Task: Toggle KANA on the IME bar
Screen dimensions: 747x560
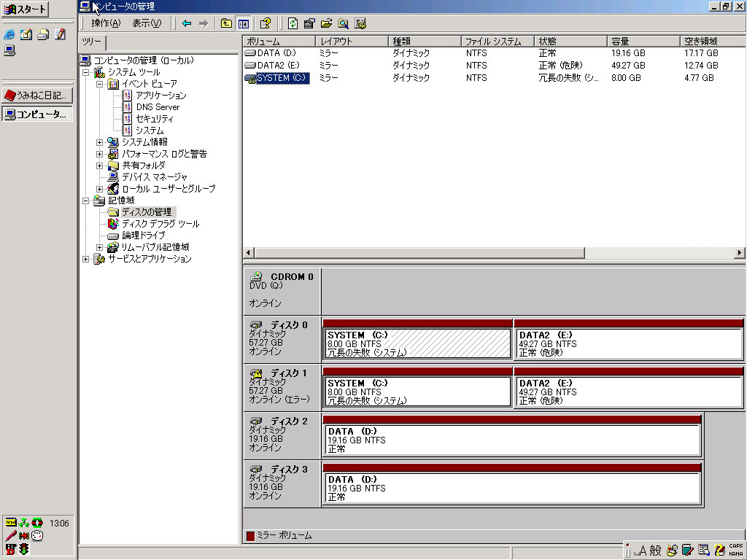Action: pos(735,554)
